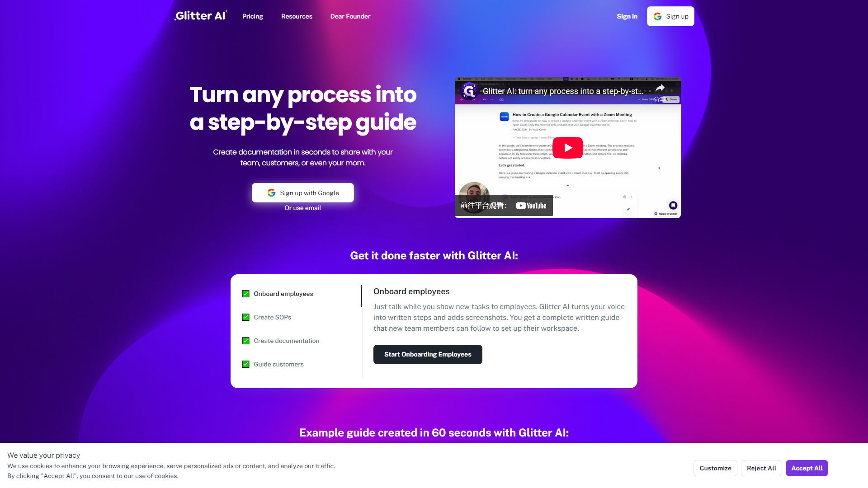Viewport: 868px width, 488px height.
Task: Click the Google icon on Sign up with Google
Action: click(x=271, y=192)
